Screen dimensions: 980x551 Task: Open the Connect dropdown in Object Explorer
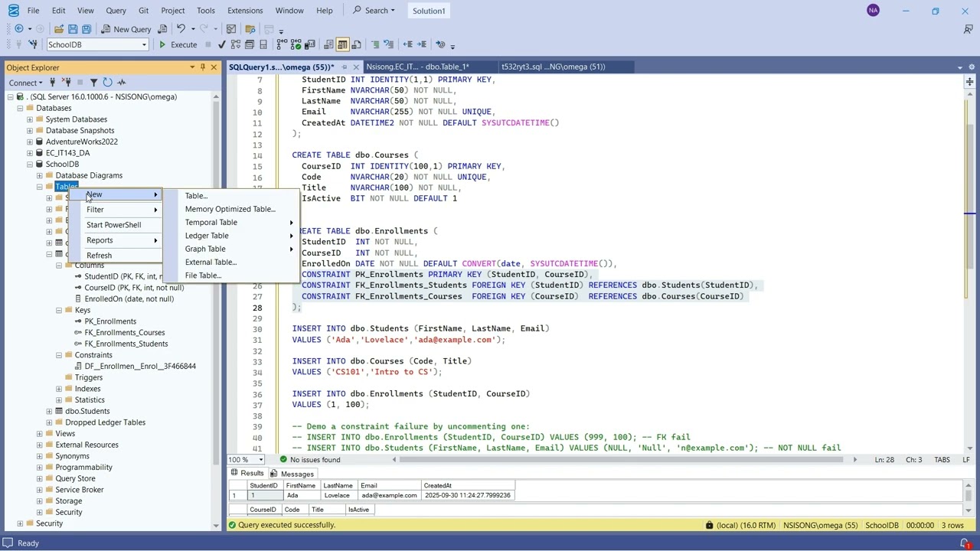pos(25,83)
